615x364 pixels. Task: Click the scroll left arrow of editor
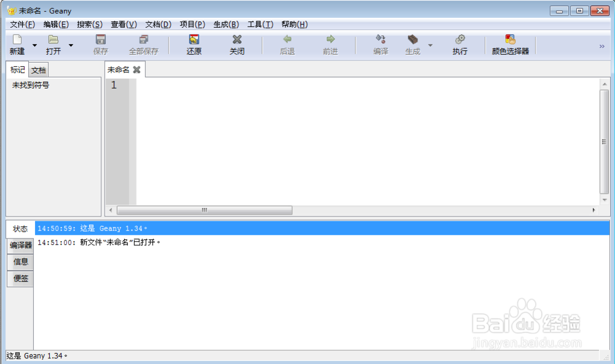(x=111, y=210)
